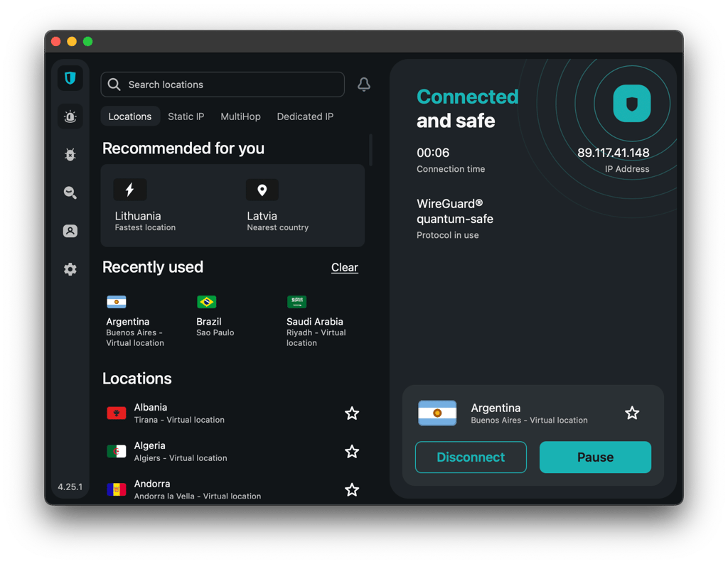Favorite Albania with its star
This screenshot has height=564, width=728.
click(352, 413)
